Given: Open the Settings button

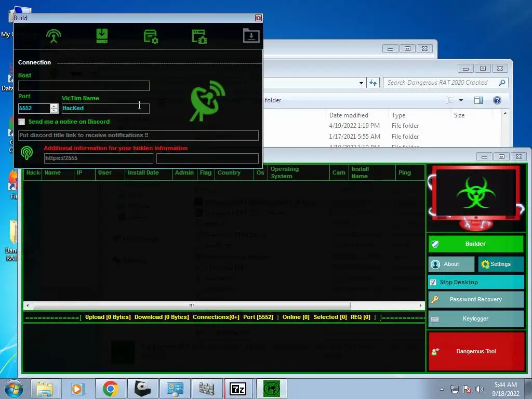Looking at the screenshot, I should 501,264.
